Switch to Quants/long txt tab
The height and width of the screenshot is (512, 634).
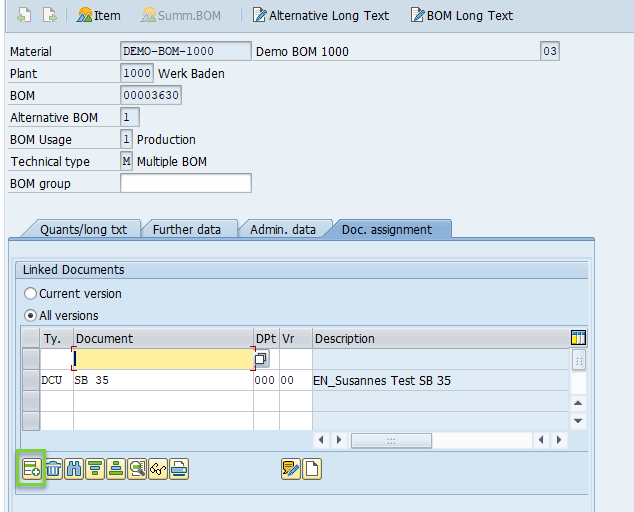(x=83, y=229)
